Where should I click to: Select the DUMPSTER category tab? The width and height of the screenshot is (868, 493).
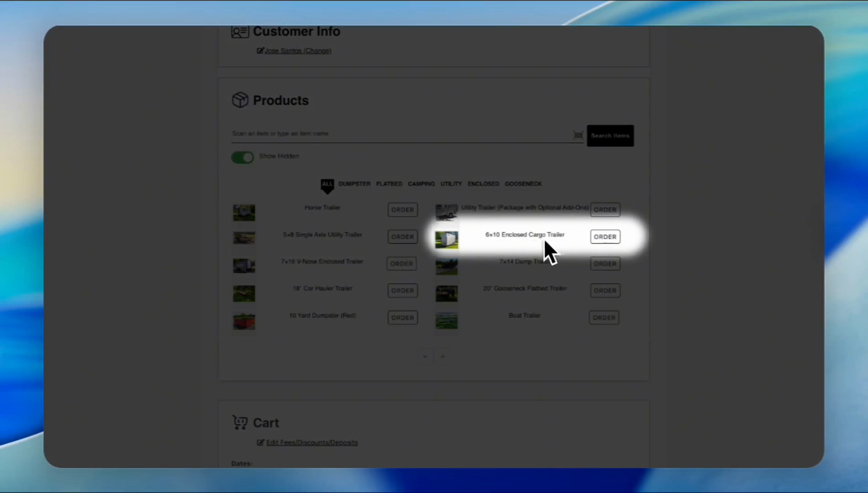(354, 184)
